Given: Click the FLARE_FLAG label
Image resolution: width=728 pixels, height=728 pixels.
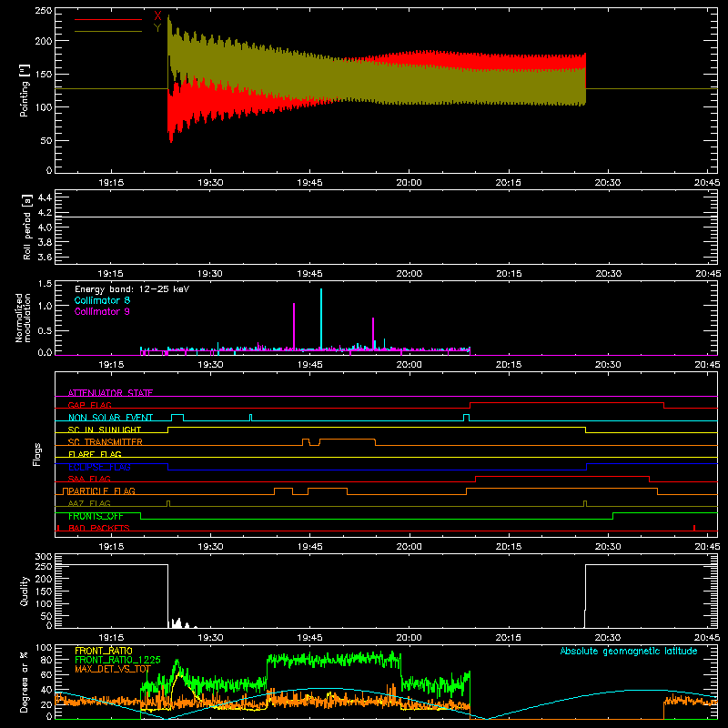Looking at the screenshot, I should click(95, 454).
